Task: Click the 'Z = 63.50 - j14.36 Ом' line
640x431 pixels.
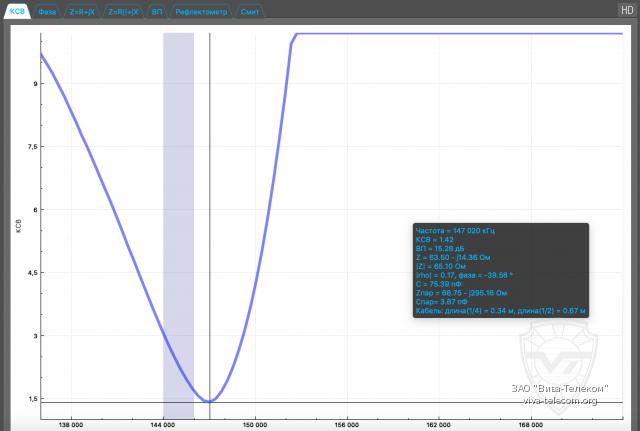Action: click(453, 258)
